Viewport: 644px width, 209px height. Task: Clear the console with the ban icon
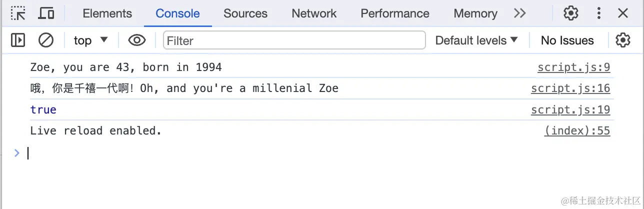(46, 40)
